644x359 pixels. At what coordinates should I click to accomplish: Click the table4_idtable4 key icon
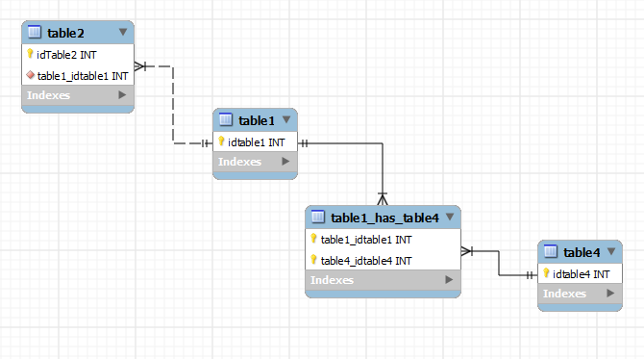point(313,260)
